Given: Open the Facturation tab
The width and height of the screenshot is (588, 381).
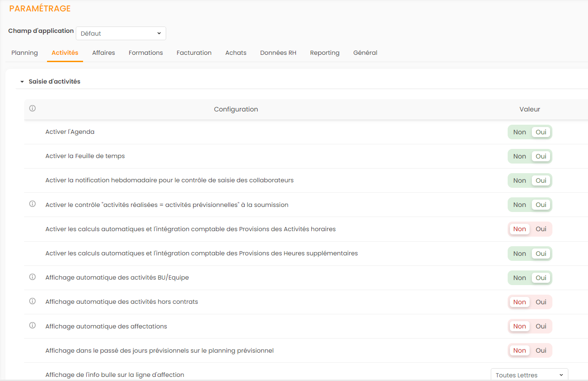Looking at the screenshot, I should click(194, 53).
